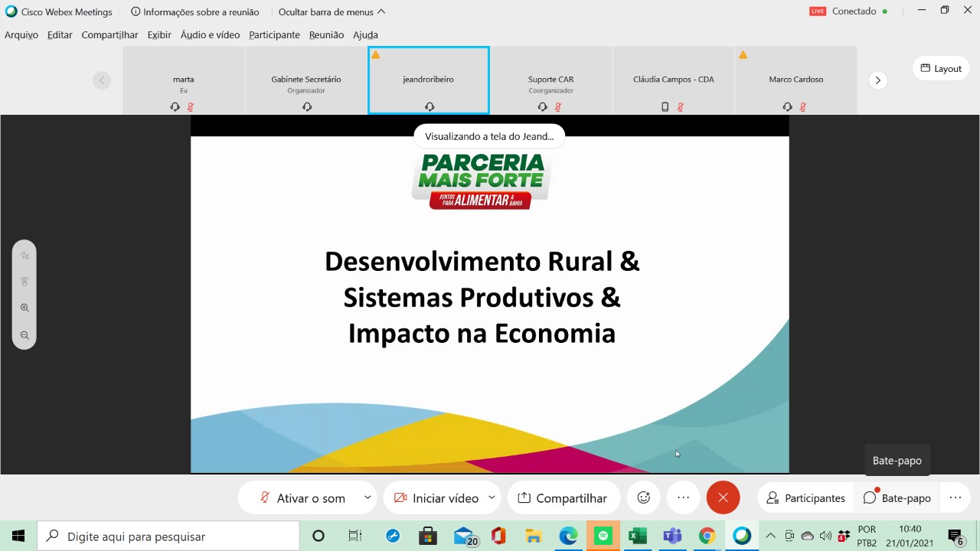Open Microsoft Teams from the taskbar

(672, 536)
